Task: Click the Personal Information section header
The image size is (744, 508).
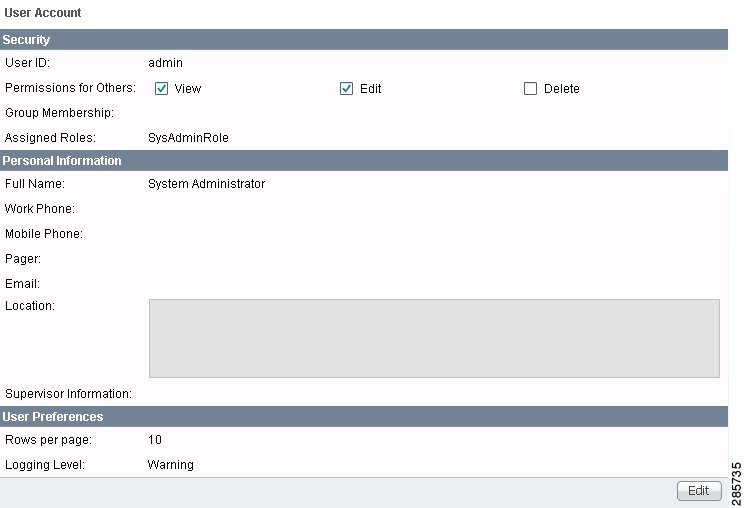Action: pos(62,161)
